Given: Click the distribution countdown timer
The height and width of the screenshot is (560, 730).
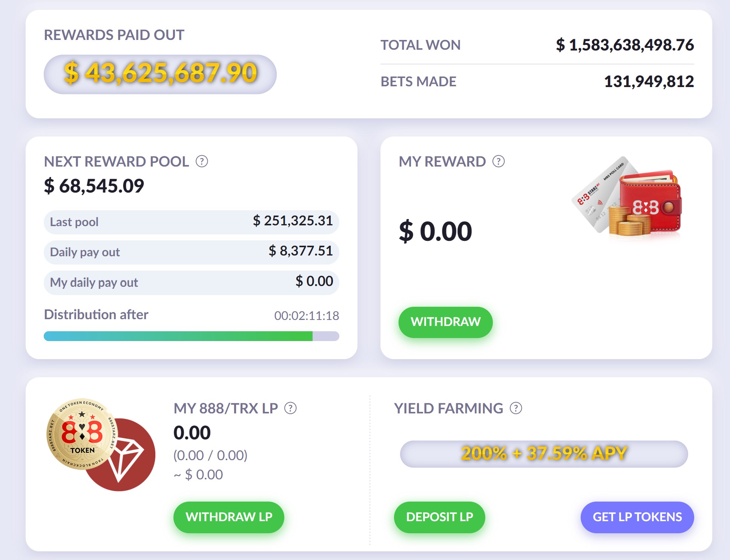Looking at the screenshot, I should [x=306, y=316].
